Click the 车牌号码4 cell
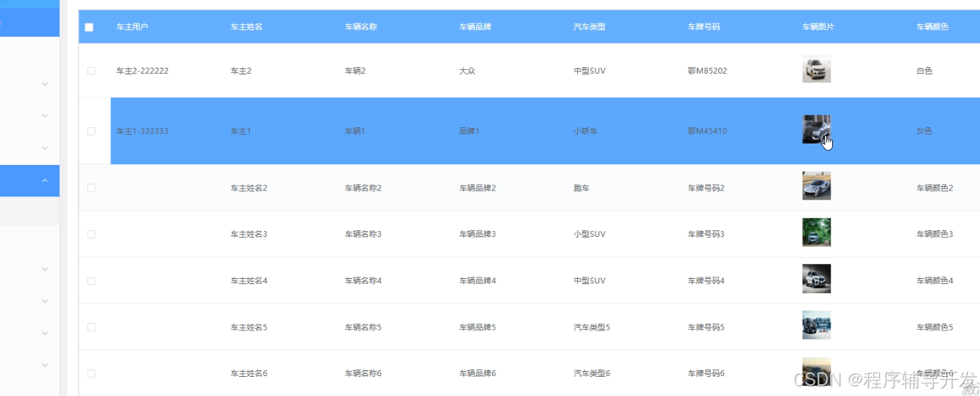980x396 pixels. [x=706, y=280]
